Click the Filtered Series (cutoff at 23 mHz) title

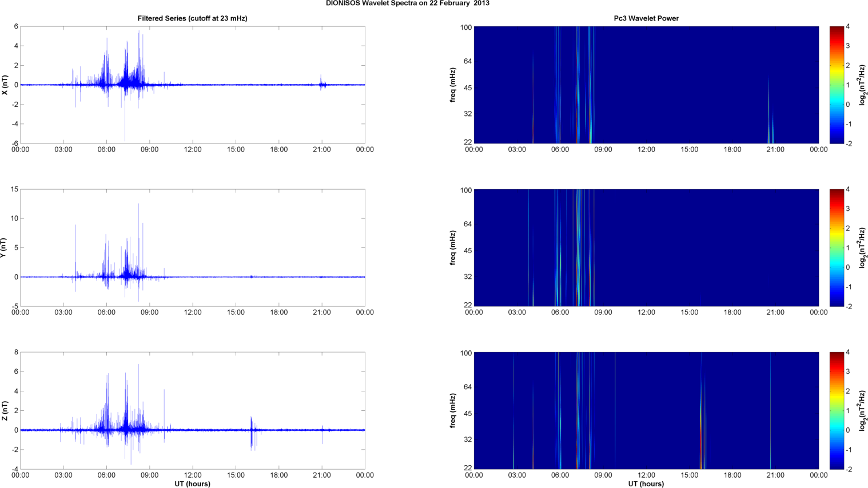(x=192, y=18)
